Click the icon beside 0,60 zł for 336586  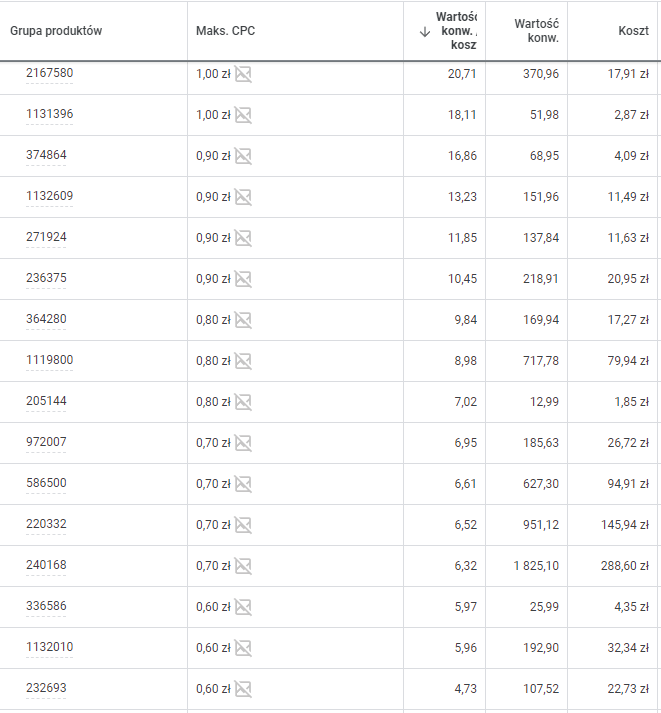pyautogui.click(x=243, y=607)
